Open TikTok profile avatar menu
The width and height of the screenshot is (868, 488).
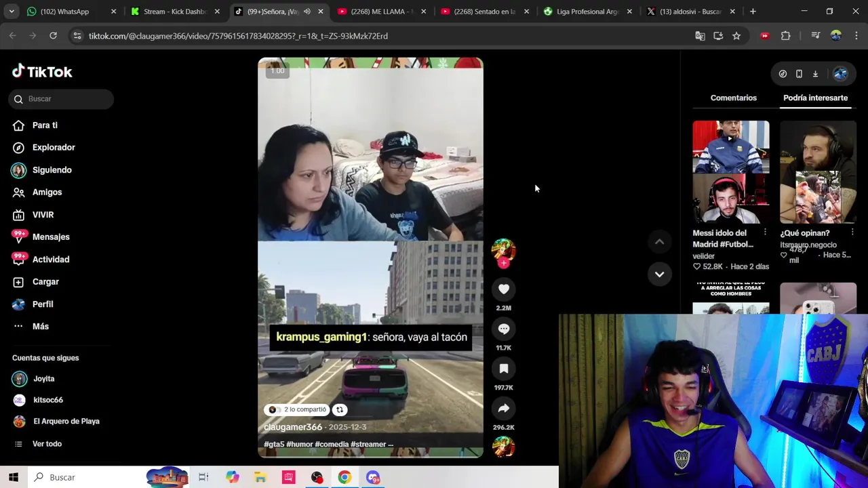(x=840, y=74)
